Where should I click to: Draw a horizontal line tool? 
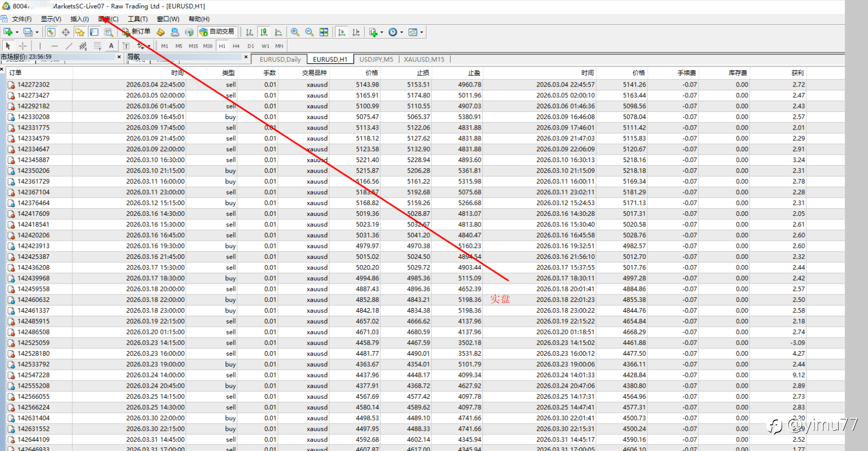[54, 46]
